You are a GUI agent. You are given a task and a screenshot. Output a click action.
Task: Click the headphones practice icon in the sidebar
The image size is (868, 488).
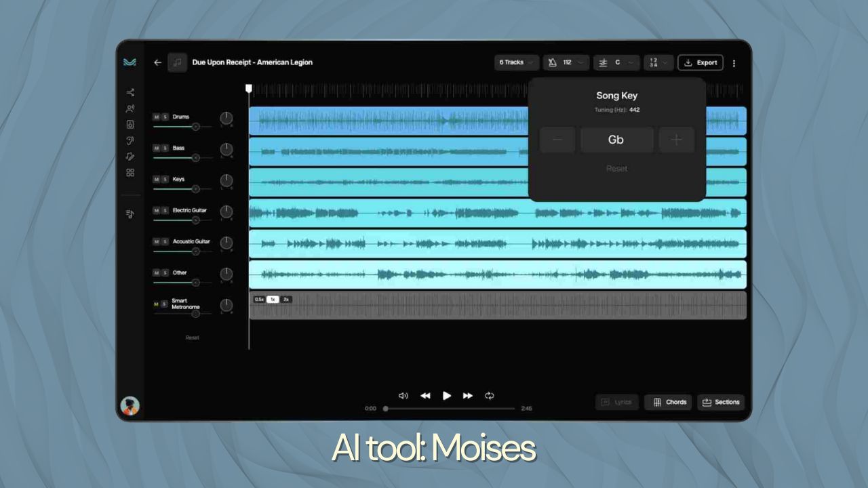click(131, 141)
